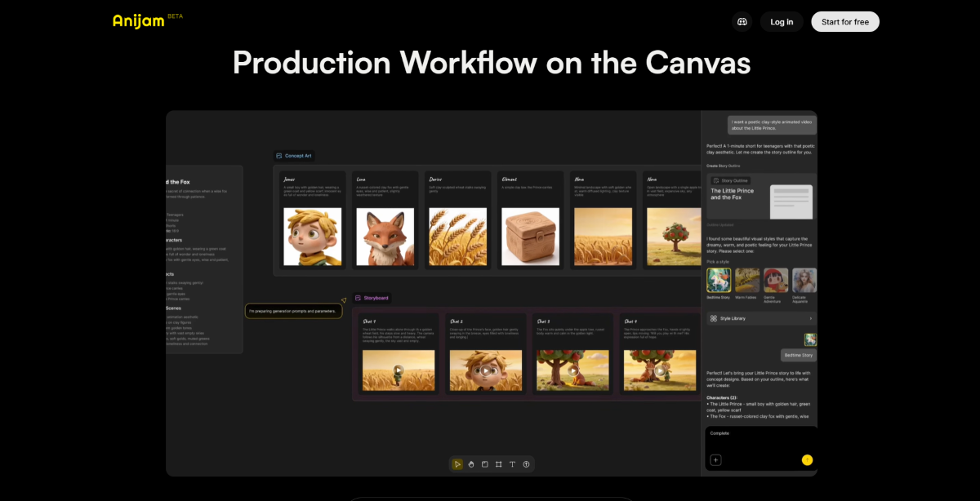The image size is (980, 501).
Task: Open the Discord icon link
Action: (742, 22)
